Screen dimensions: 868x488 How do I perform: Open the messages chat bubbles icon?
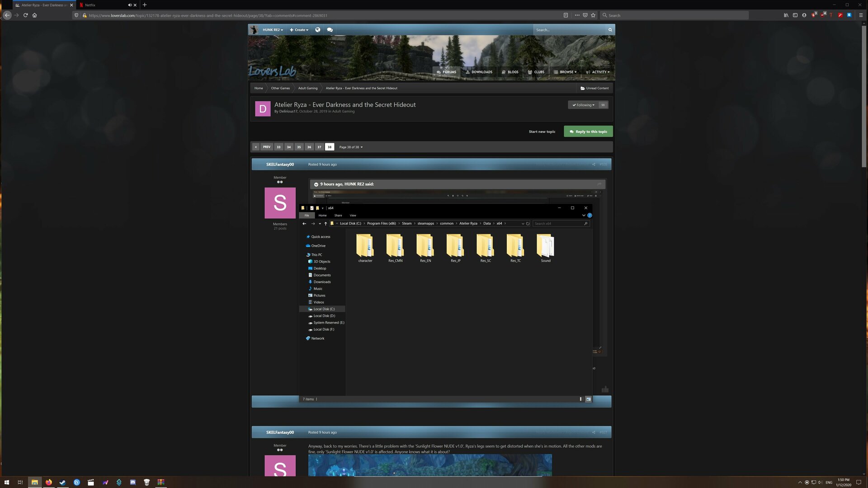coord(330,30)
